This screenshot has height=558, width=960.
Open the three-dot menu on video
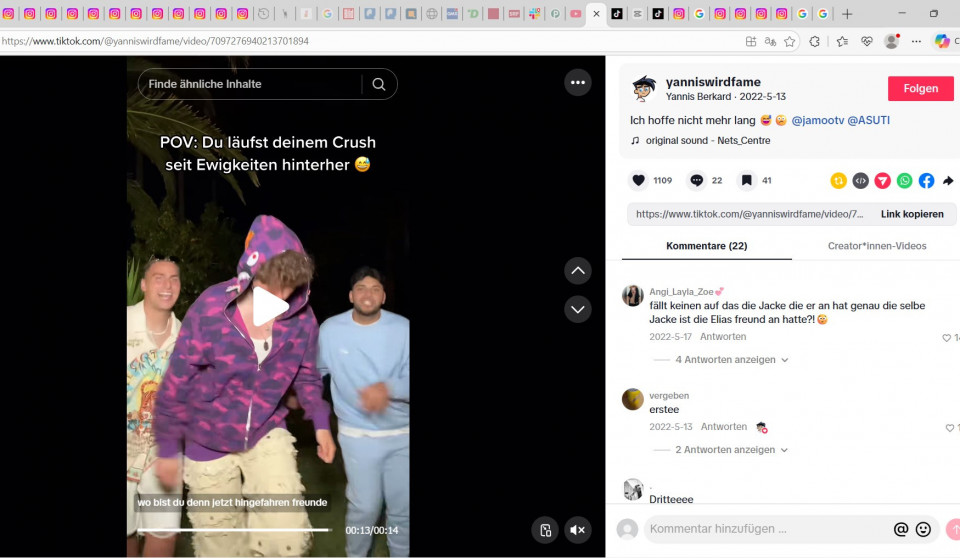coord(577,83)
